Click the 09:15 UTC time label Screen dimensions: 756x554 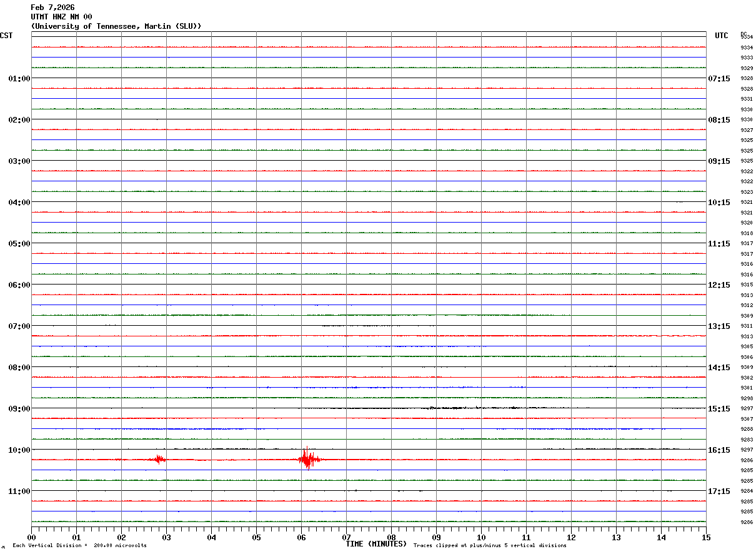click(x=719, y=161)
